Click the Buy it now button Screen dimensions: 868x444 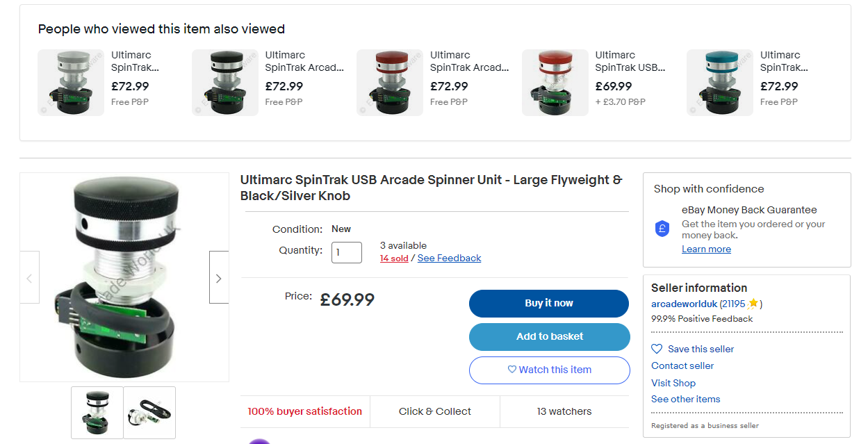tap(549, 303)
